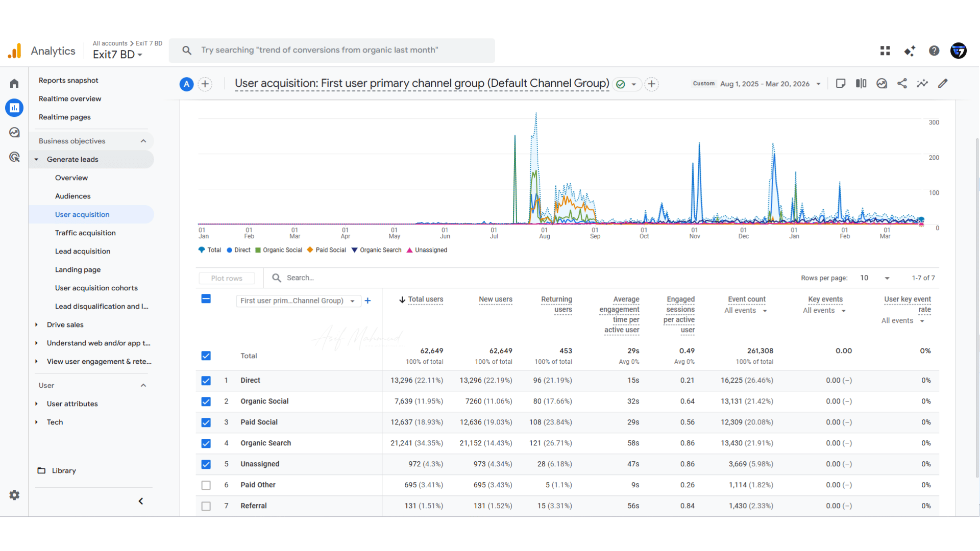The height and width of the screenshot is (551, 980).
Task: Open the Google apps grid icon
Action: [x=885, y=51]
